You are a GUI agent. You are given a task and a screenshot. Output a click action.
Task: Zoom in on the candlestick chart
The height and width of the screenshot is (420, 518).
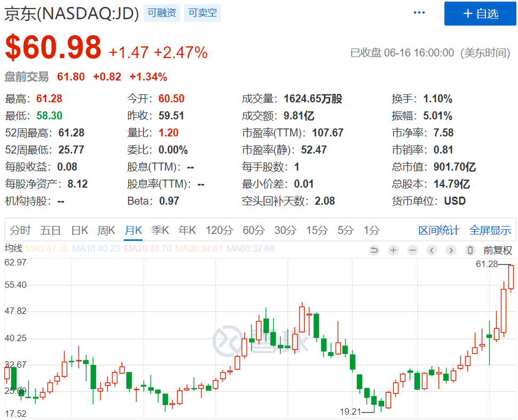(x=393, y=250)
